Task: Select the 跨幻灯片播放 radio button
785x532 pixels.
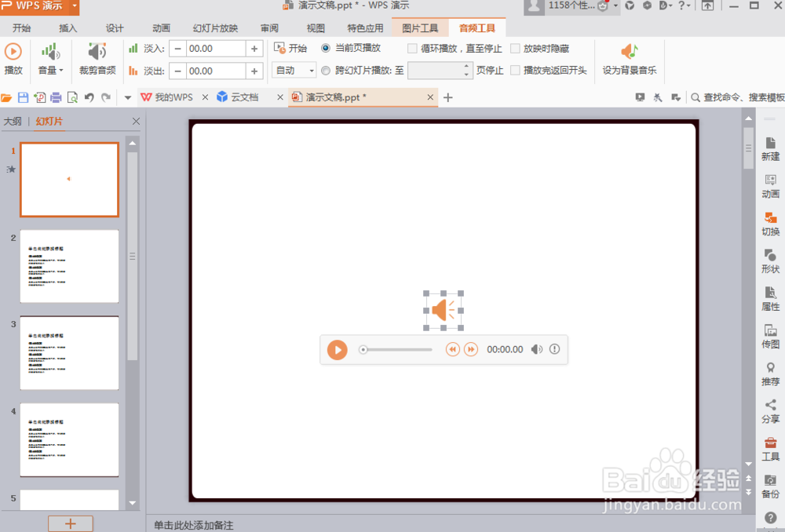Action: tap(326, 71)
